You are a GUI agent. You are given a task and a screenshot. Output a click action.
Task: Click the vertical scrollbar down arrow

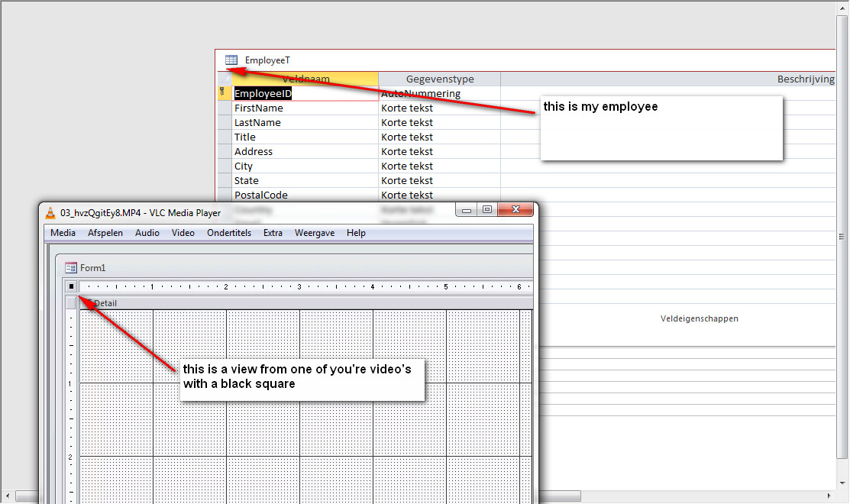pos(842,483)
